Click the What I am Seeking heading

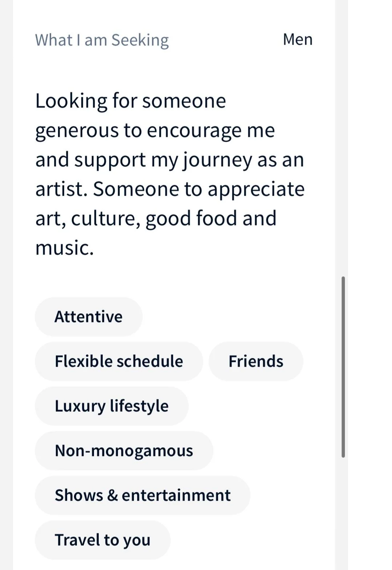tap(102, 40)
